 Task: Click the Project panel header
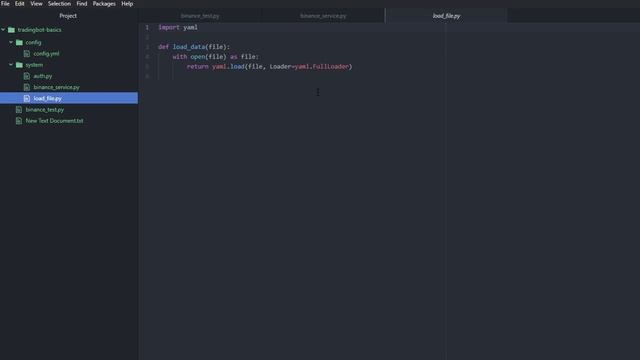tap(68, 16)
